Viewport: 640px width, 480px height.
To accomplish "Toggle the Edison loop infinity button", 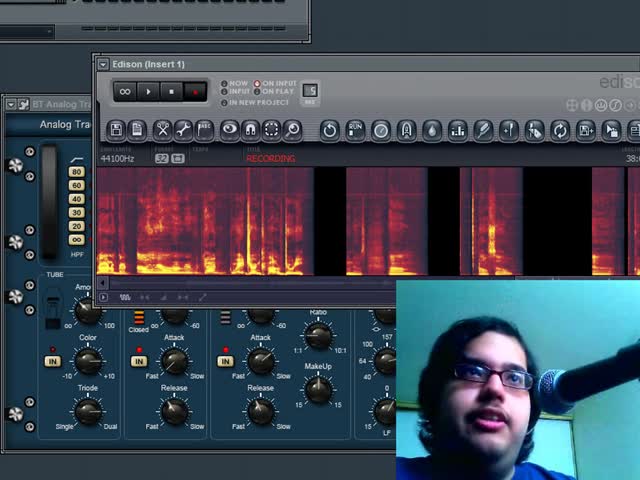I will (x=125, y=91).
